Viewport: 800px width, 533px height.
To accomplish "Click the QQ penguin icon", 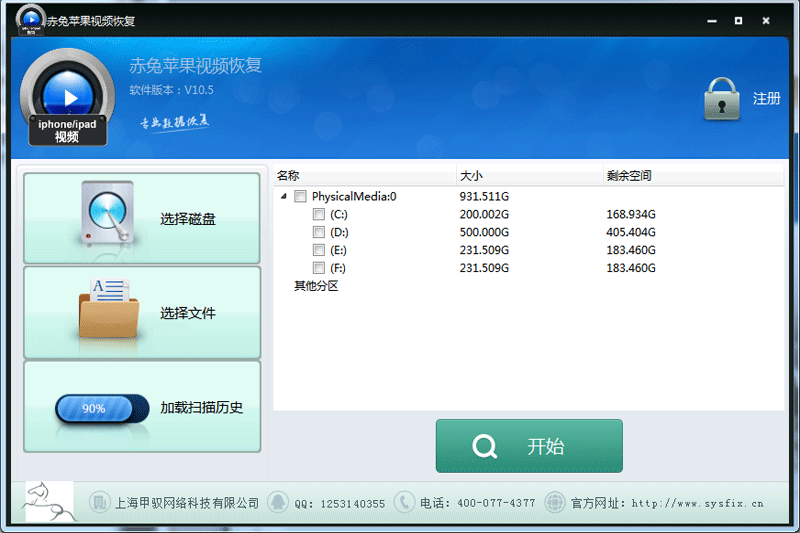I will 278,502.
